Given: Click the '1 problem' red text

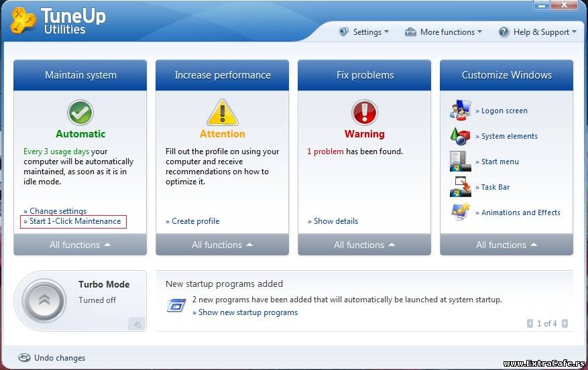Looking at the screenshot, I should click(x=325, y=151).
